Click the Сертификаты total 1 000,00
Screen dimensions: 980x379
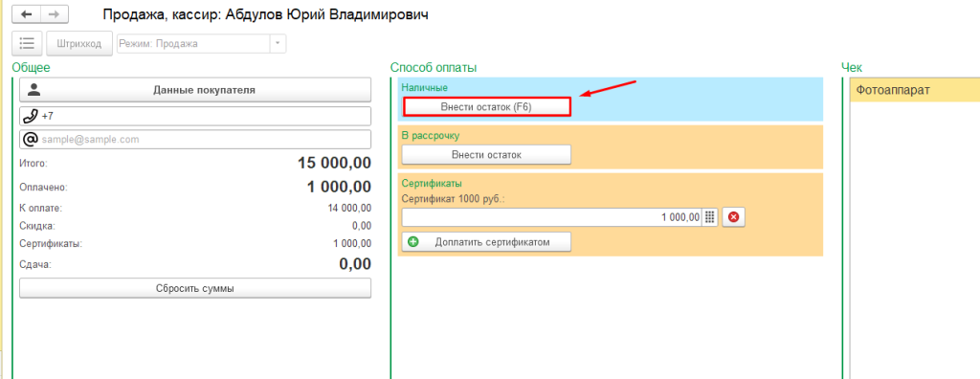point(352,243)
